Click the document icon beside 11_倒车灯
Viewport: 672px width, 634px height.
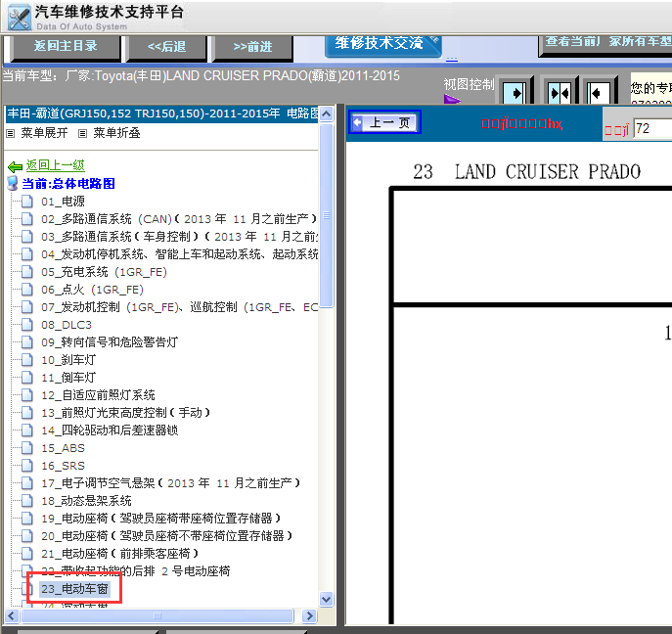(27, 378)
